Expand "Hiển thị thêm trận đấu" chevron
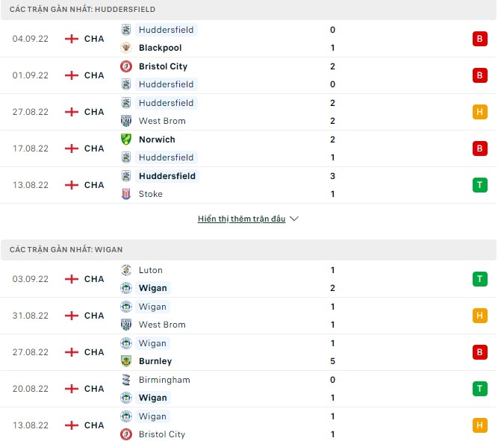 [294, 219]
